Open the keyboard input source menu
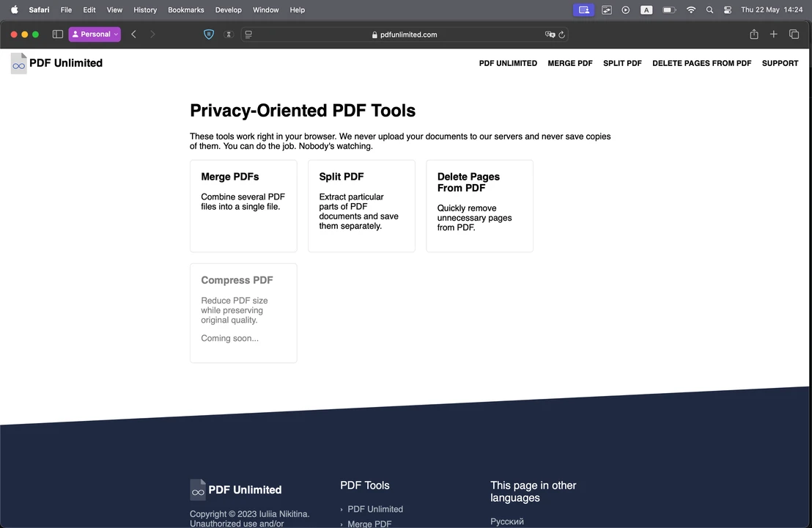 tap(646, 10)
